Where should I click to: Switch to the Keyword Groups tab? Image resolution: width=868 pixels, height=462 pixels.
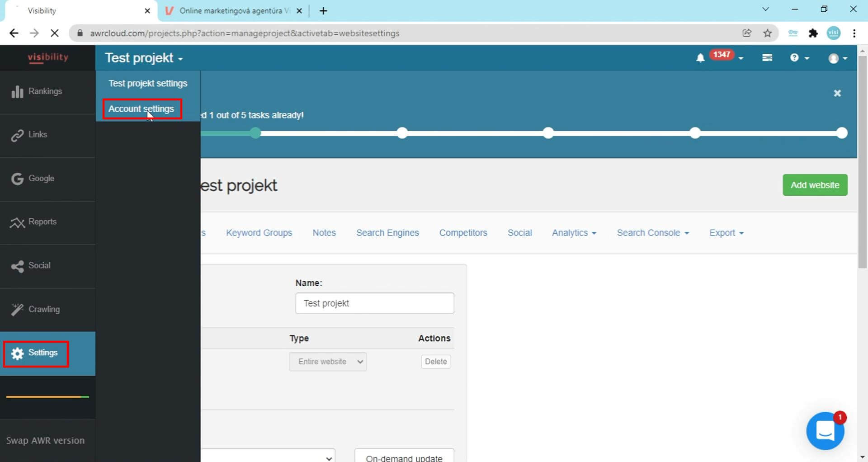click(x=259, y=233)
